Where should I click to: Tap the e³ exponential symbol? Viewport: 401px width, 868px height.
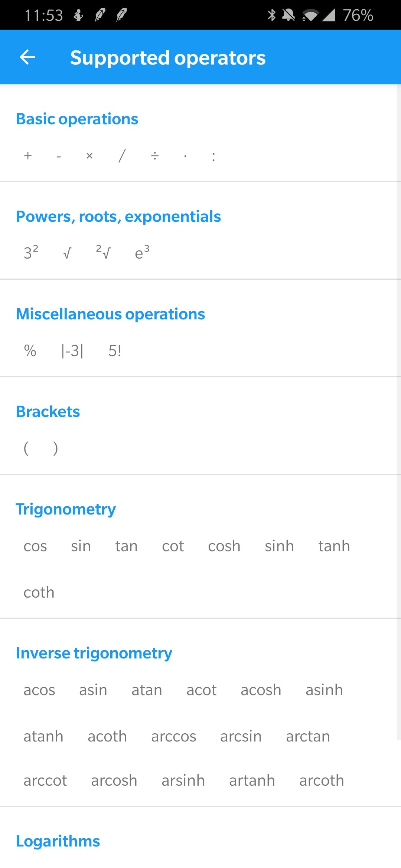(141, 253)
